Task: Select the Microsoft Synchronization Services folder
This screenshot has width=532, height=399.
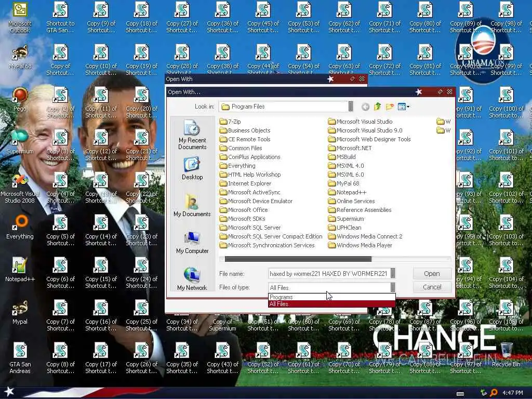Action: coord(267,245)
